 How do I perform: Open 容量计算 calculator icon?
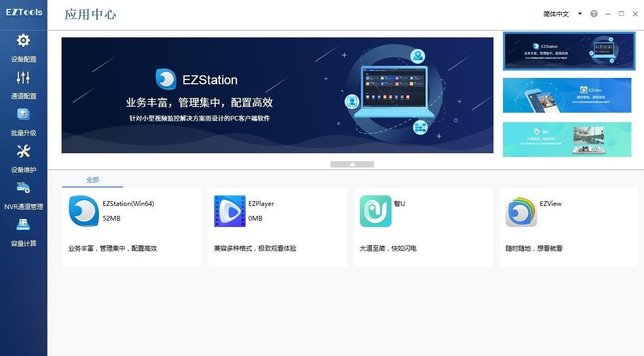[x=23, y=225]
